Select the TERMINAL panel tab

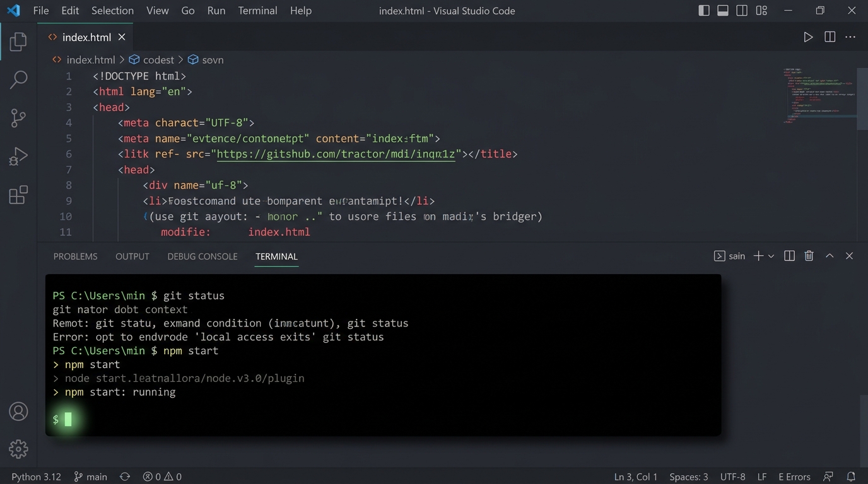coord(276,256)
